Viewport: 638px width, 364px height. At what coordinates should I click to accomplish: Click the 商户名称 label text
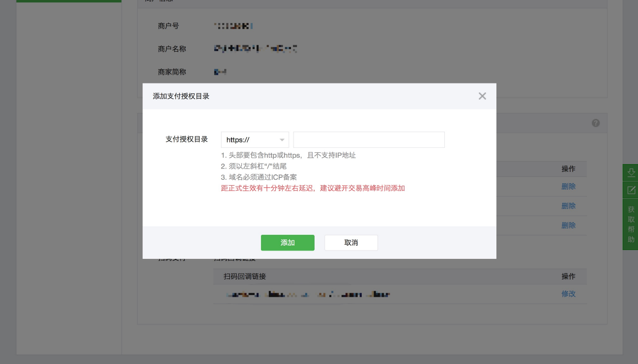(x=172, y=49)
